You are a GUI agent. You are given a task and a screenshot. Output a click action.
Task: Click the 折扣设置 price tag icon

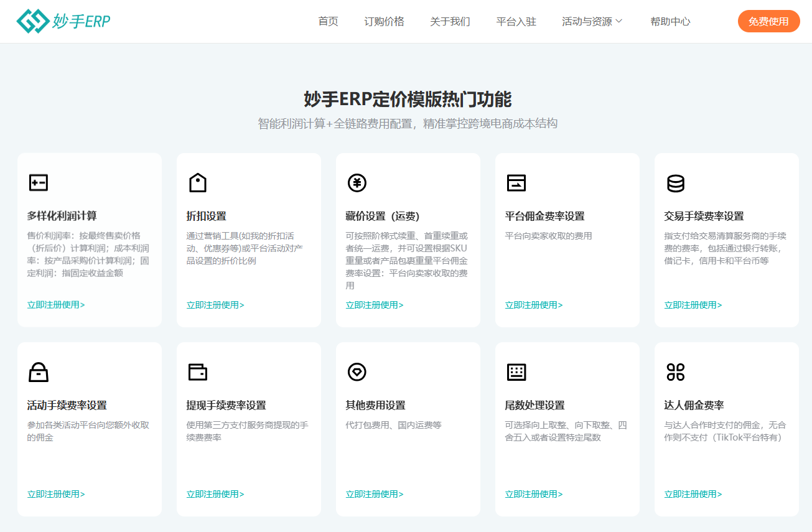(197, 183)
